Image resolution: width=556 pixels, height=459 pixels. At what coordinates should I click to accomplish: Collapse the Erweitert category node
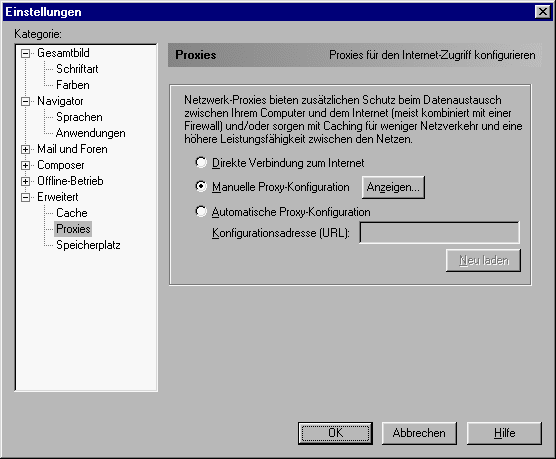coord(25,197)
